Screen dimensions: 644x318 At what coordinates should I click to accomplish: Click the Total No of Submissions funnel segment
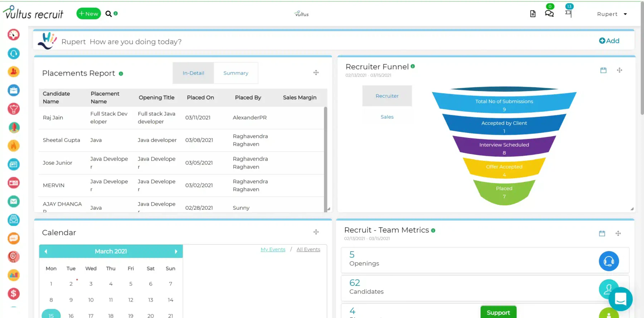504,103
